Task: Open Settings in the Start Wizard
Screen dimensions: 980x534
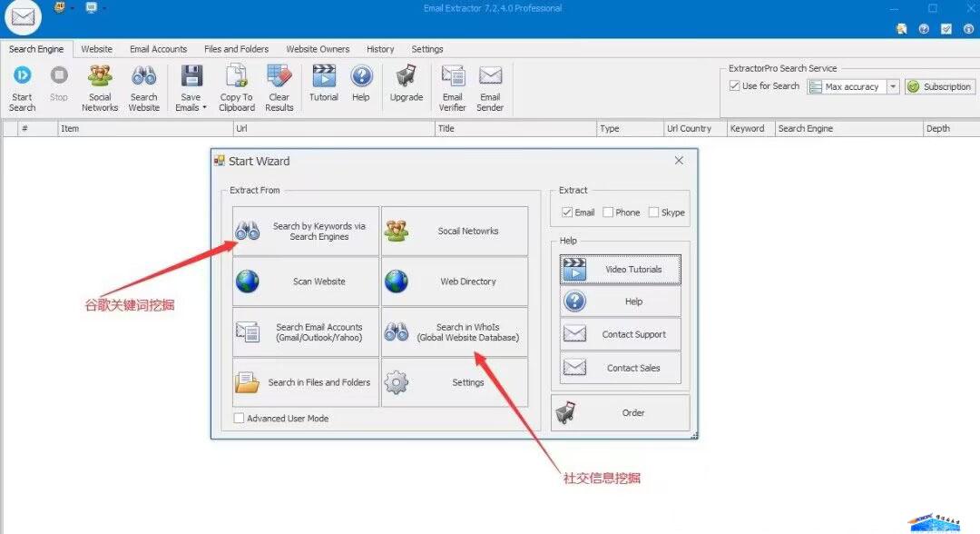Action: click(x=455, y=382)
